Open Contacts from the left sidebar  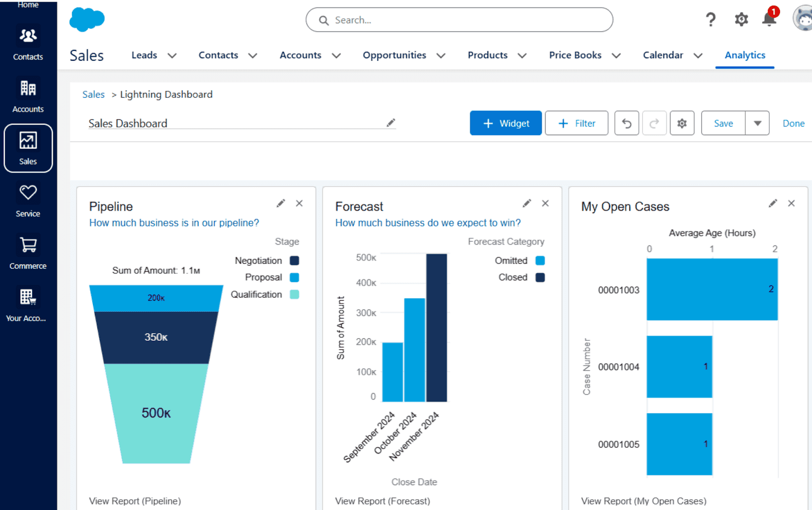[28, 43]
